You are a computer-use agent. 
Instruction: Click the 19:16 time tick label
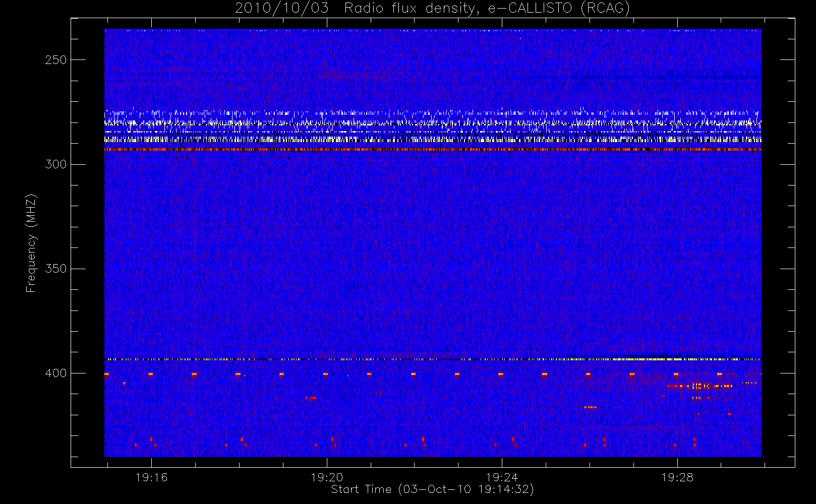[151, 477]
